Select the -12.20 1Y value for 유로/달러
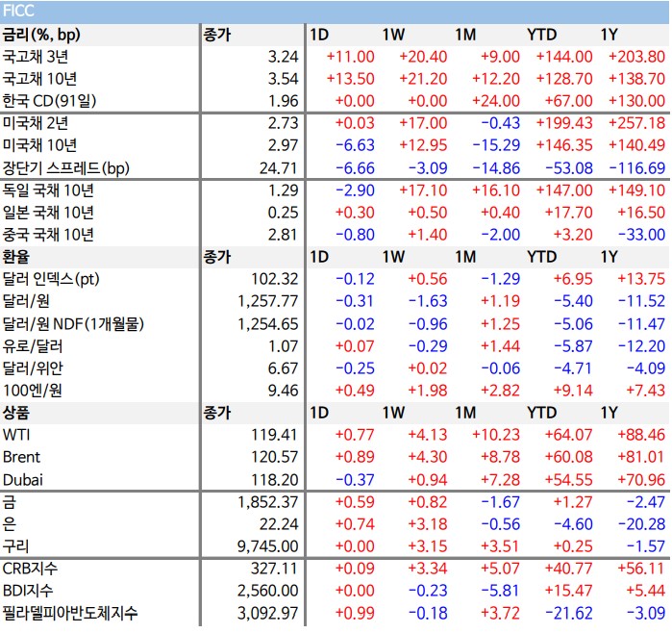The height and width of the screenshot is (633, 672). tap(641, 346)
